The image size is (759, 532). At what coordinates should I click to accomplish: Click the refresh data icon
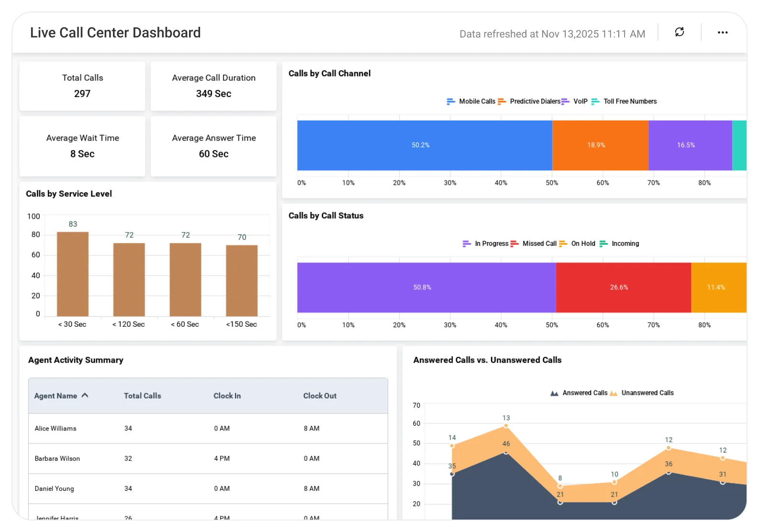[x=679, y=32]
